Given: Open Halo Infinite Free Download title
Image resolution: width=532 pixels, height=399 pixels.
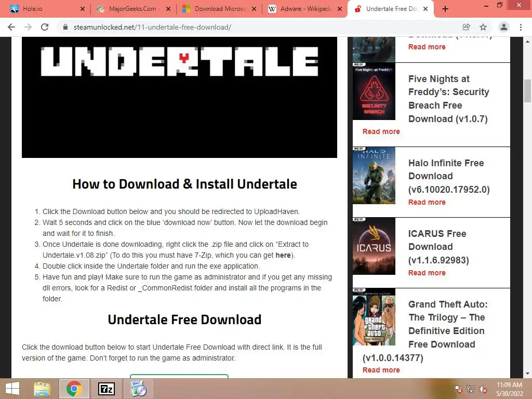Looking at the screenshot, I should (x=449, y=176).
